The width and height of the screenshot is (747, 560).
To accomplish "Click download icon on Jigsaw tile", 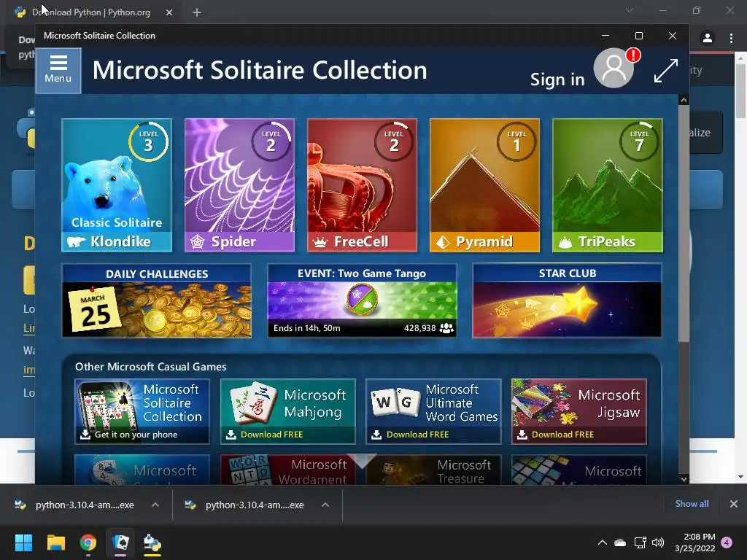I will pos(522,435).
